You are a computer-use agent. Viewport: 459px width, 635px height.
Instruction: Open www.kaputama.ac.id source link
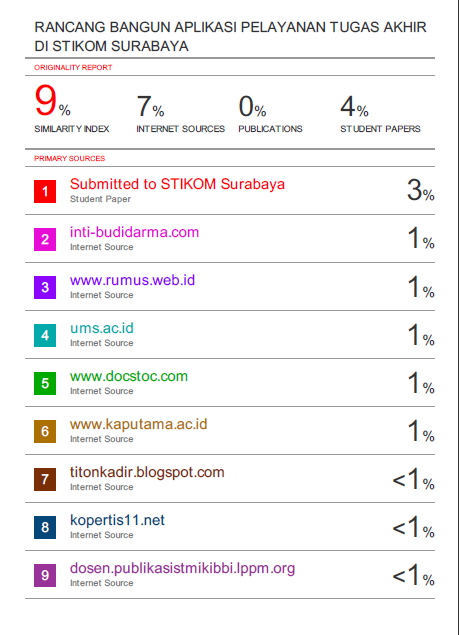(x=139, y=424)
